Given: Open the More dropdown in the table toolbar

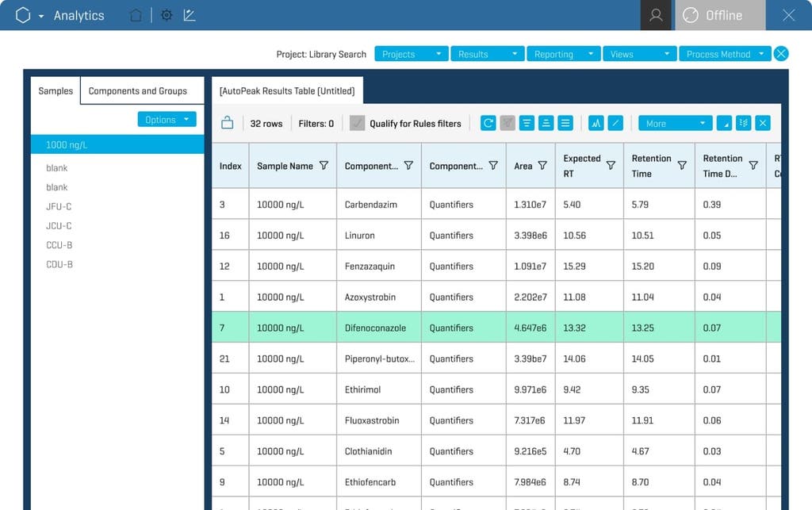Looking at the screenshot, I should click(x=675, y=123).
